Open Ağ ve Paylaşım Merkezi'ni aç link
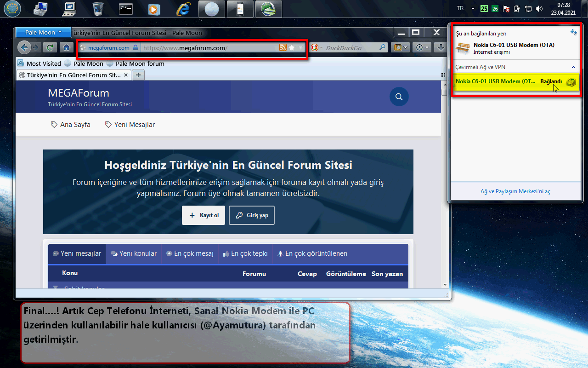Viewport: 588px width, 368px height. point(515,191)
